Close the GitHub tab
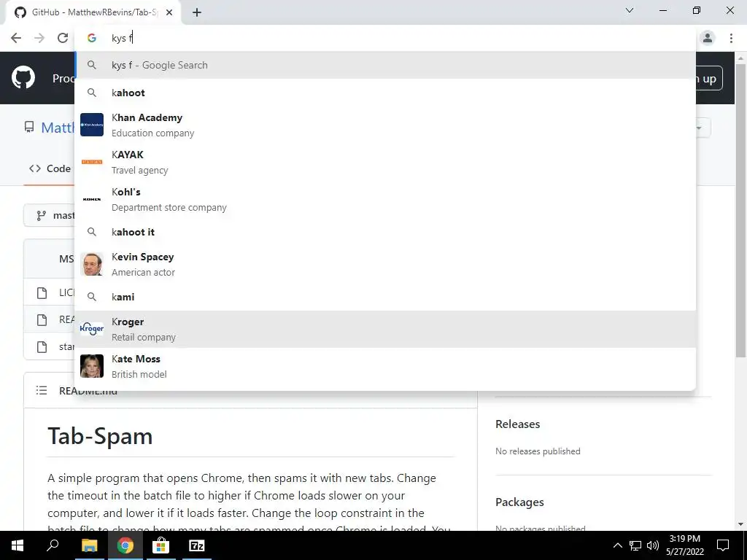The height and width of the screenshot is (560, 747). [x=169, y=13]
